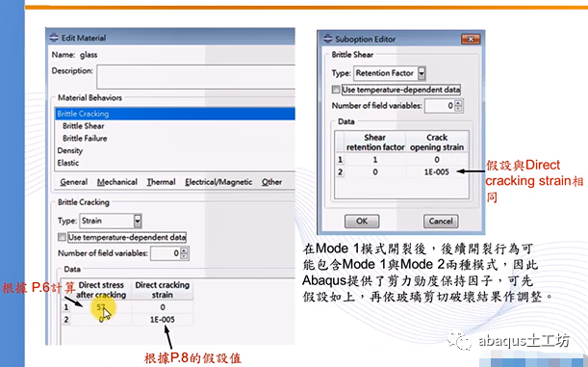Open the Electrical/Magnetic menu

[218, 182]
